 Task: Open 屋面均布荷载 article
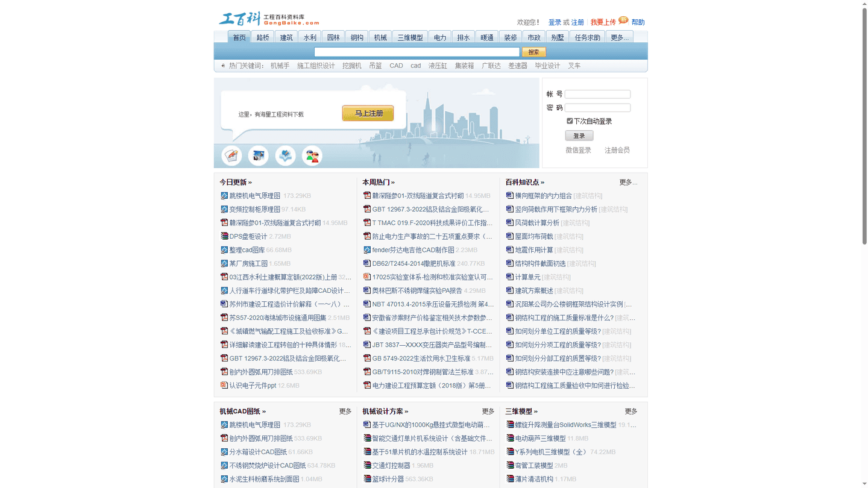(534, 236)
